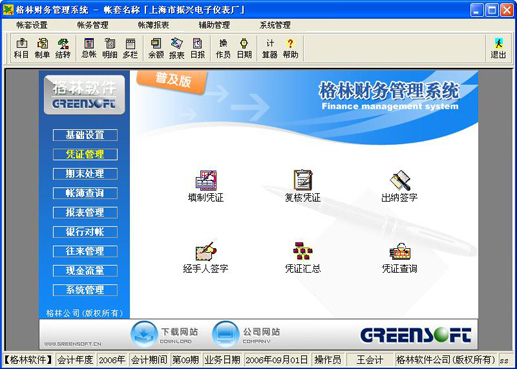Launch the 计算器 calculator toolbar icon
Image resolution: width=517 pixels, height=369 pixels.
270,48
